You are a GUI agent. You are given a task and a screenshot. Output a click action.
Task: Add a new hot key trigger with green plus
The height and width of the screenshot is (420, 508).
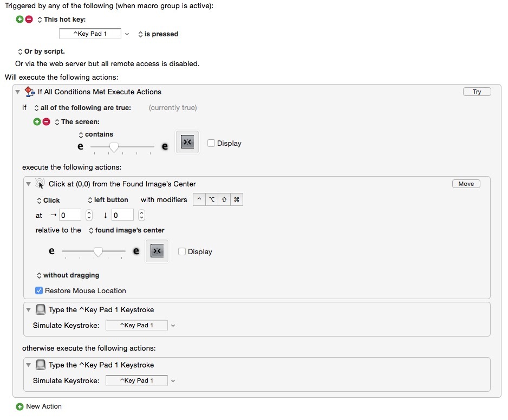(x=19, y=20)
